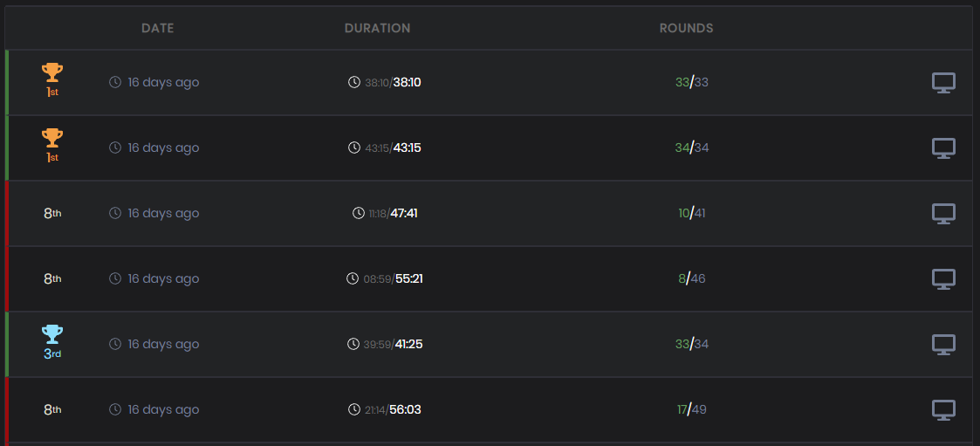Sort by the ROUNDS column header

tap(686, 28)
